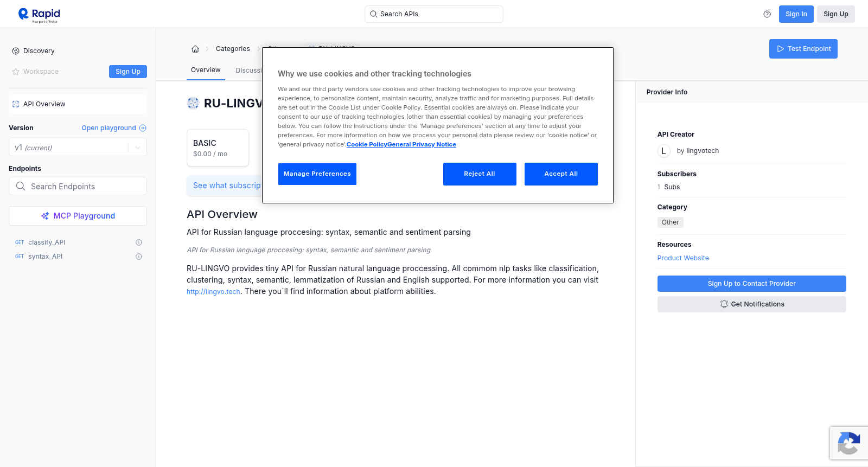
Task: Open the Categories breadcrumb
Action: [233, 49]
